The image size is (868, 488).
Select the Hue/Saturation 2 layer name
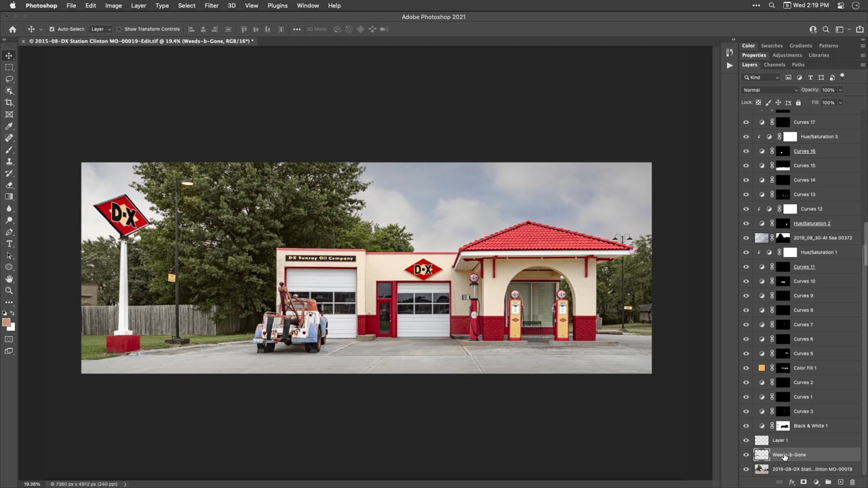pyautogui.click(x=812, y=224)
